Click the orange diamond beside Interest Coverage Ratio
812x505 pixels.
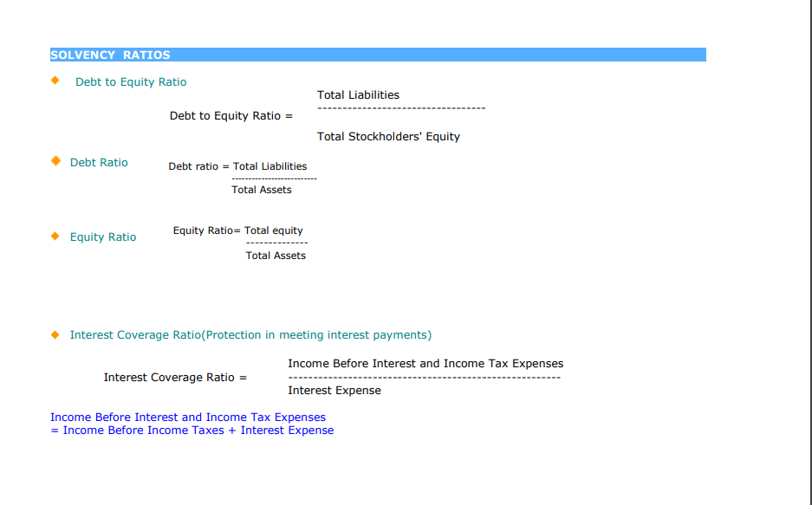[55, 334]
